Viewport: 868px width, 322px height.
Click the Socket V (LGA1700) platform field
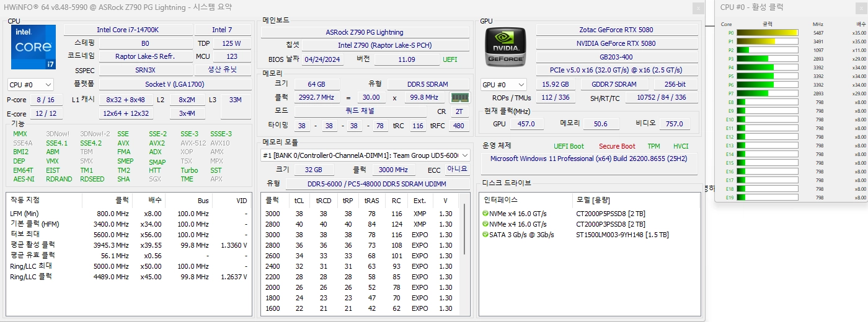tap(174, 84)
